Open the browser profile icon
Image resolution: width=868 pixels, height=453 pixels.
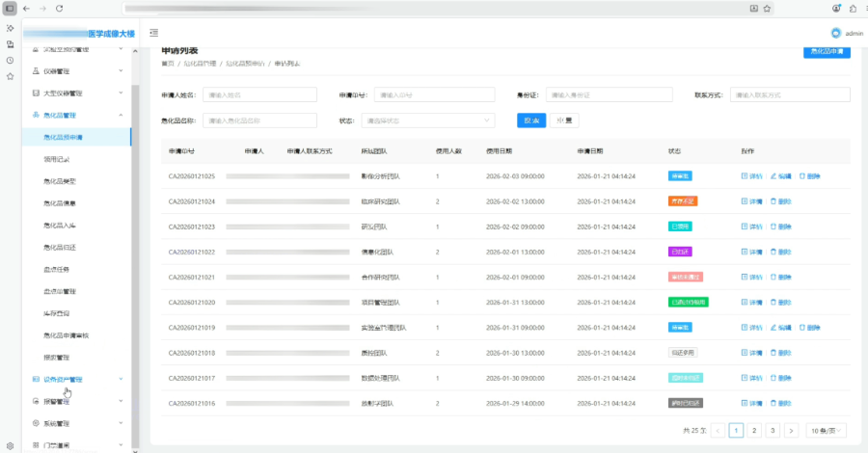click(x=836, y=9)
